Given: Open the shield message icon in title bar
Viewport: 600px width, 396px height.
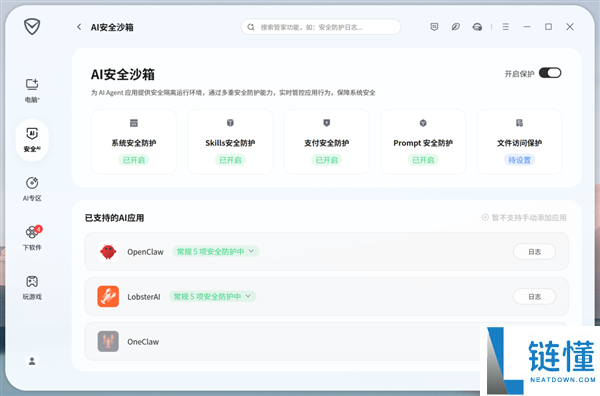Looking at the screenshot, I should (x=434, y=27).
